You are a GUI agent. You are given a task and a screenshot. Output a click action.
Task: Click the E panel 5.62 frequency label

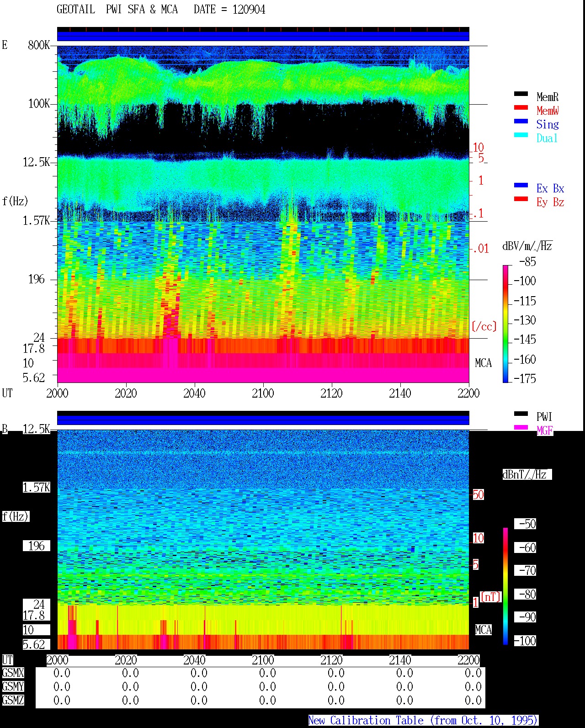[34, 377]
